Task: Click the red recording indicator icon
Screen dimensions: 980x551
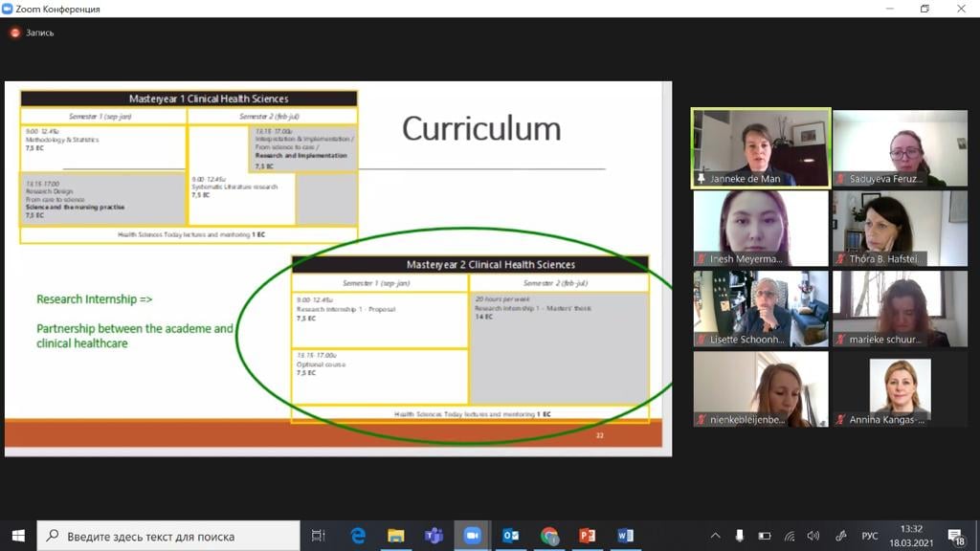Action: [x=14, y=33]
